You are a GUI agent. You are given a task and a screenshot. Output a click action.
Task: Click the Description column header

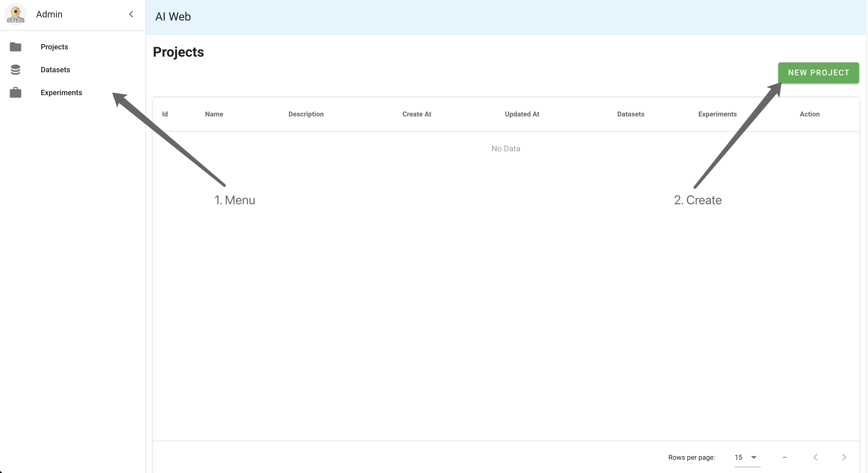tap(306, 114)
